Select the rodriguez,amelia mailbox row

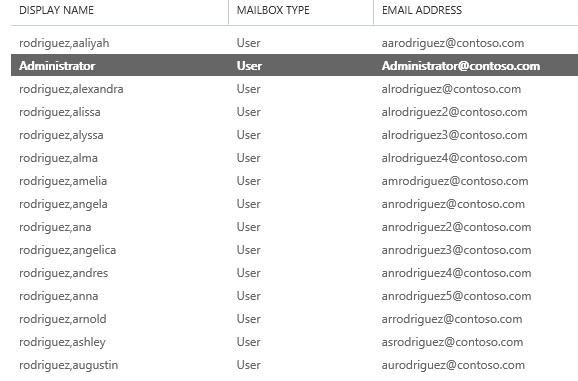coord(295,181)
